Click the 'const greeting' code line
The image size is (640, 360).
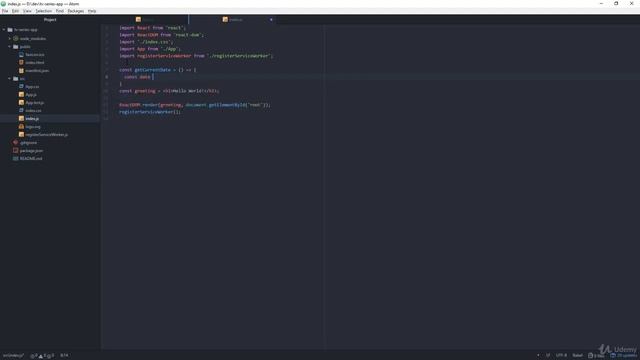169,91
